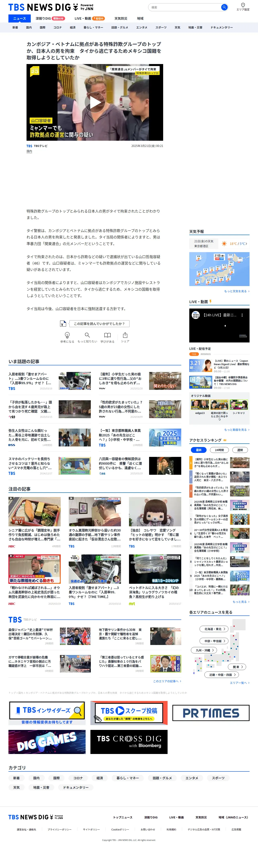Click the TBS テレビ source logo
This screenshot has height=868, width=258.
point(29,146)
